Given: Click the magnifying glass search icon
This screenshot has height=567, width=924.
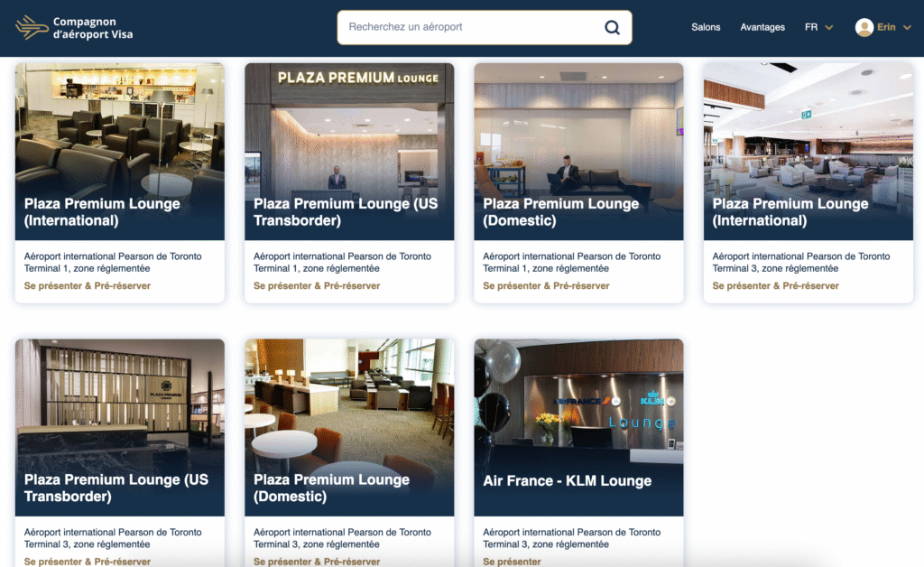Looking at the screenshot, I should [613, 28].
